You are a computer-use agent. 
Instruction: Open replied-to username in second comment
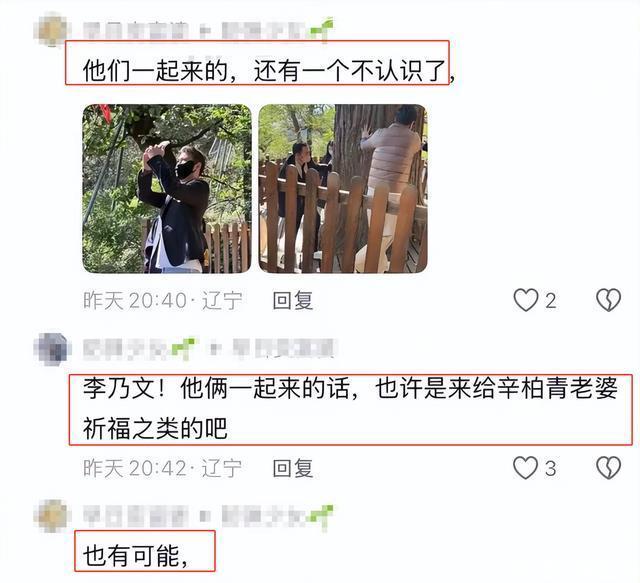coord(283,349)
